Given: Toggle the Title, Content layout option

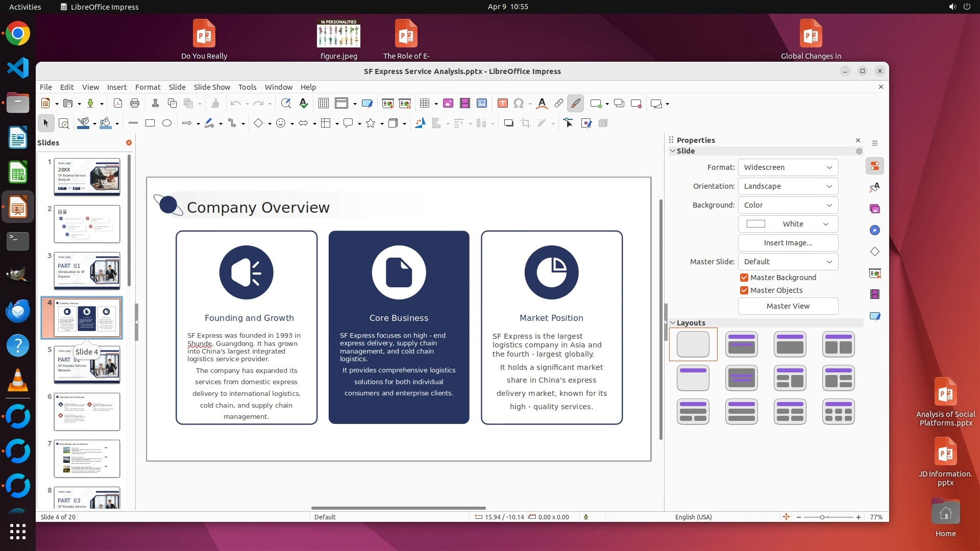Looking at the screenshot, I should click(790, 344).
